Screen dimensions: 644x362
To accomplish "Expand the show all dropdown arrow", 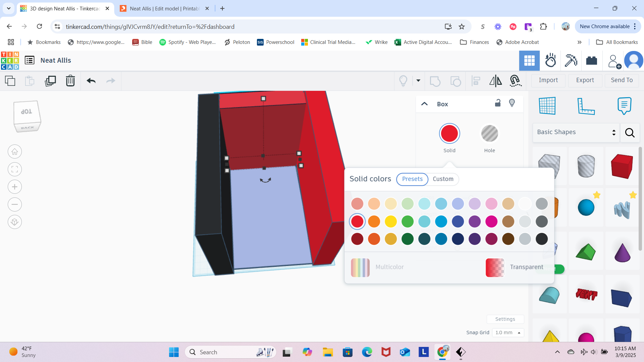I will tap(418, 81).
